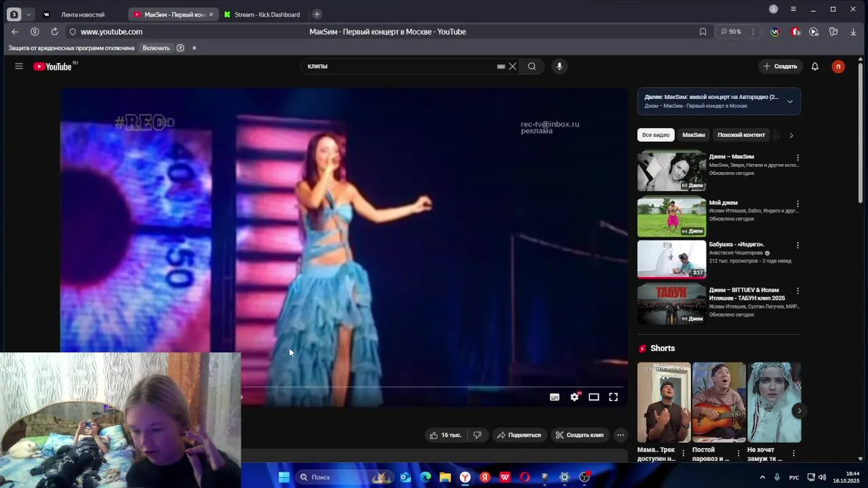Open the Yandex logo button left of address bar
This screenshot has height=488, width=868.
[35, 32]
